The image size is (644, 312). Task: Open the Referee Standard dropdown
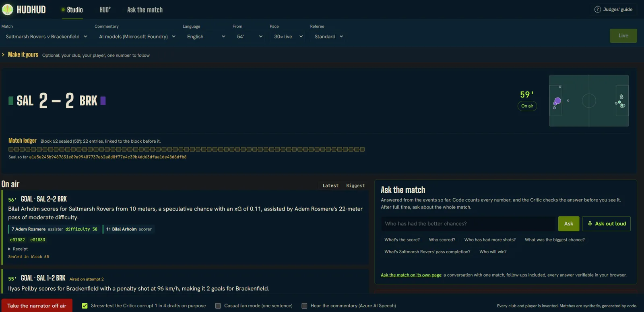click(x=328, y=36)
